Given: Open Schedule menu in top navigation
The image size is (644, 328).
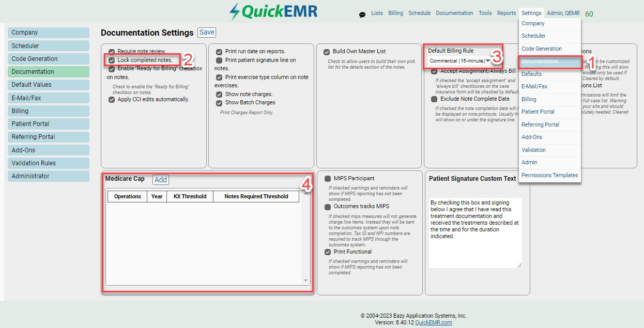Looking at the screenshot, I should [419, 13].
